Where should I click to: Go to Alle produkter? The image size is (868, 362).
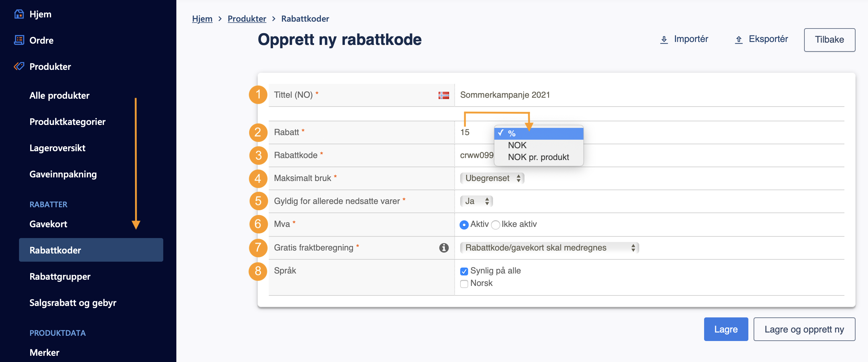pyautogui.click(x=59, y=95)
